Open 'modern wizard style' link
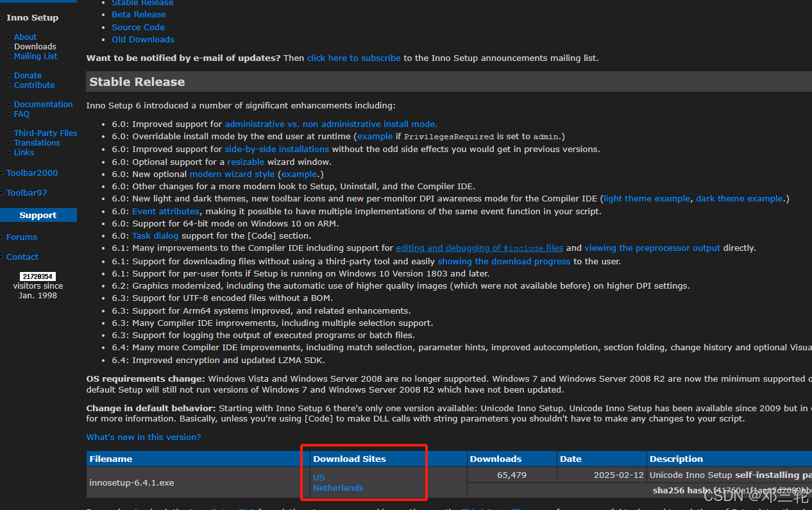Screen dimensions: 812x510 [x=232, y=174]
